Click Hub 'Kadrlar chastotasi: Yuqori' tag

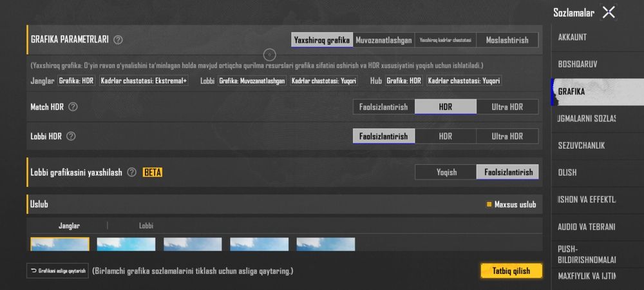tap(464, 81)
